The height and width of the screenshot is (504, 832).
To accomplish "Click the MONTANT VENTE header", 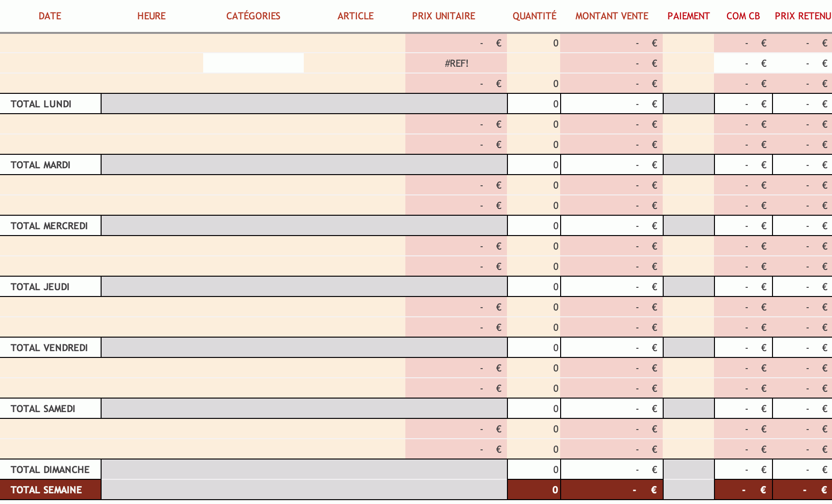I will coord(611,16).
